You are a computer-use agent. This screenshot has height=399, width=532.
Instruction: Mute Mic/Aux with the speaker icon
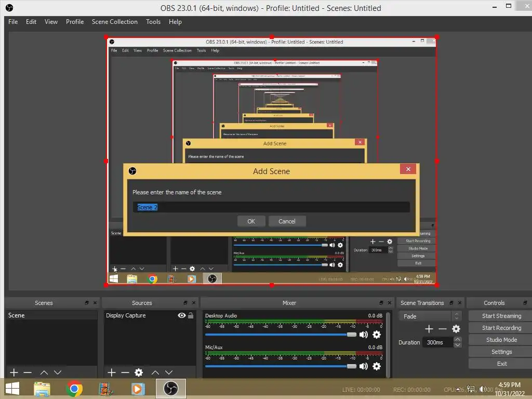[x=363, y=366]
